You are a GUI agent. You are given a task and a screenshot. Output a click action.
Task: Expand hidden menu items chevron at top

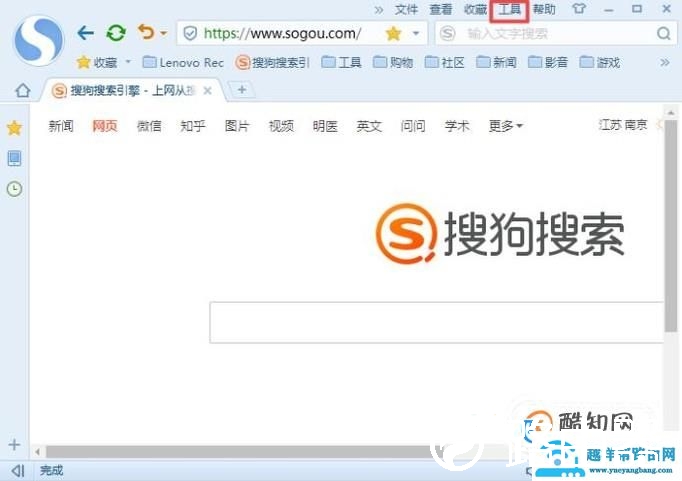[379, 10]
